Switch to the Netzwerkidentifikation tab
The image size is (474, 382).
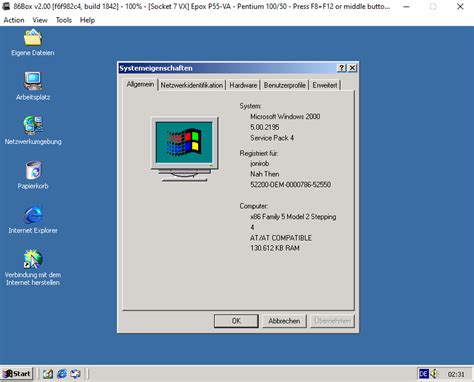pyautogui.click(x=192, y=85)
